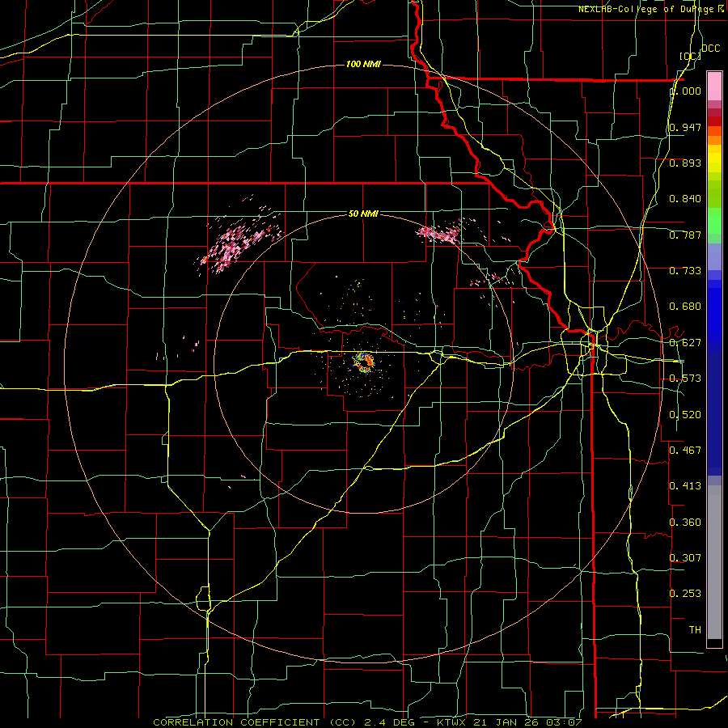Screen dimensions: 728x728
Task: Click the 0.573 value on the scale
Action: click(685, 379)
